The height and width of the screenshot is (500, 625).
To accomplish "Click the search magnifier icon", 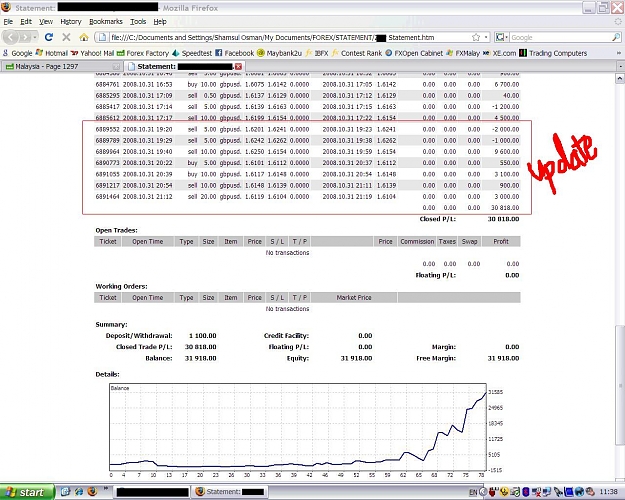I will [616, 37].
